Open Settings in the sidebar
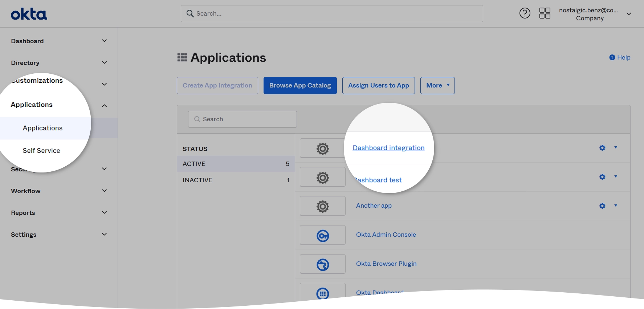 24,235
